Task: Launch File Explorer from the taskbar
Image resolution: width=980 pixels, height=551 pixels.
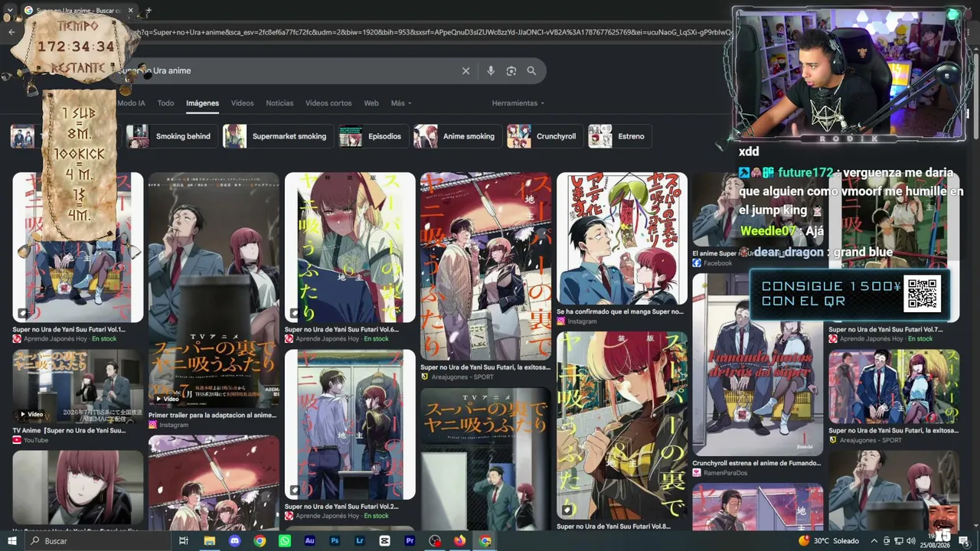Action: coord(209,541)
